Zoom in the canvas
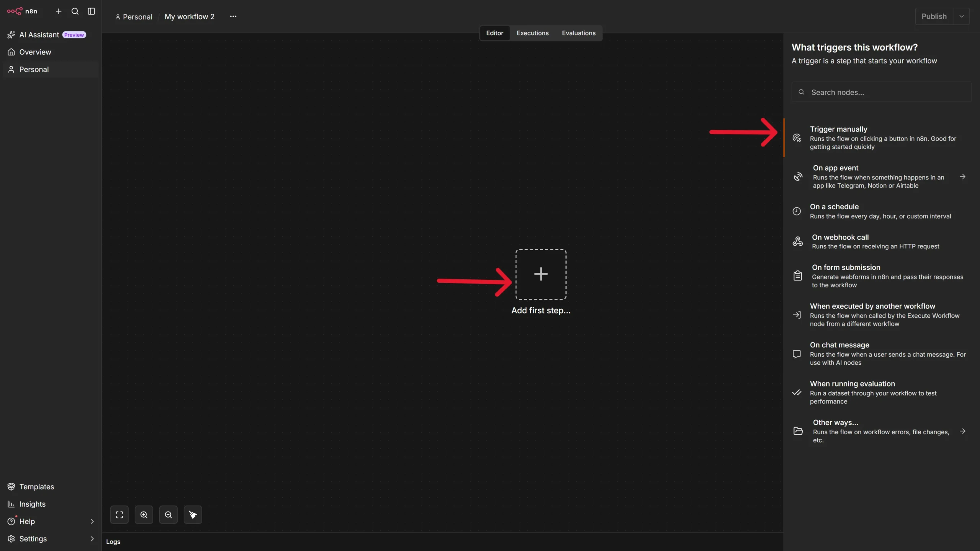Image resolution: width=980 pixels, height=551 pixels. [x=144, y=515]
